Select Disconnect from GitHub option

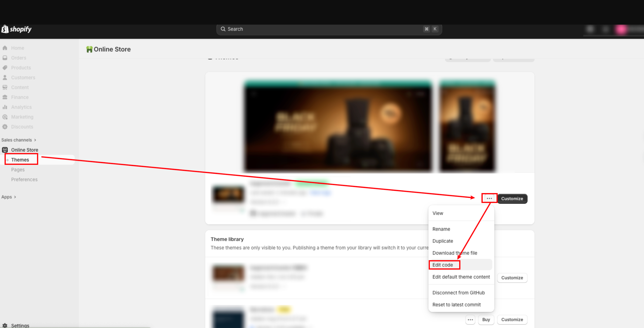(458, 293)
